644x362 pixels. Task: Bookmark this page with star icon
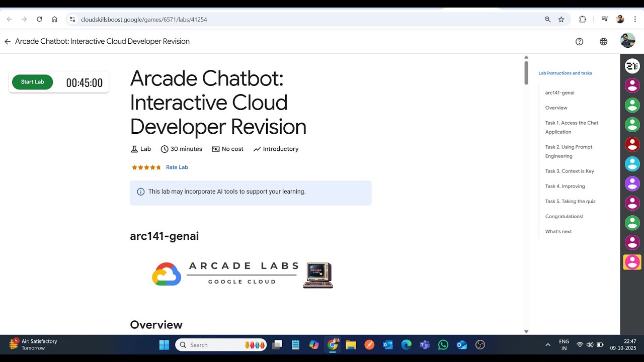(x=561, y=19)
